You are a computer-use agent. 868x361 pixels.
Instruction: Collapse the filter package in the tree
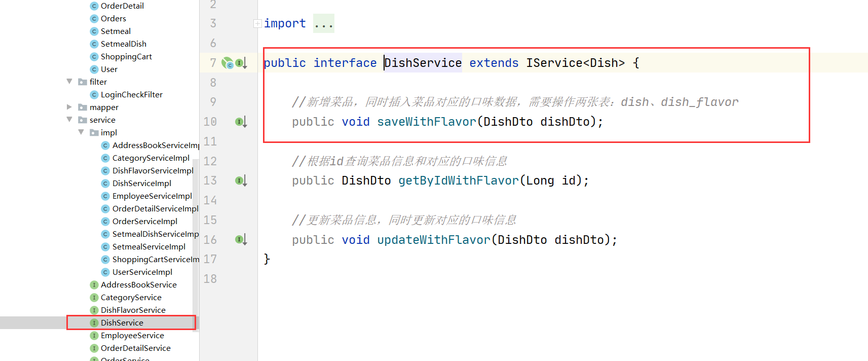point(69,82)
